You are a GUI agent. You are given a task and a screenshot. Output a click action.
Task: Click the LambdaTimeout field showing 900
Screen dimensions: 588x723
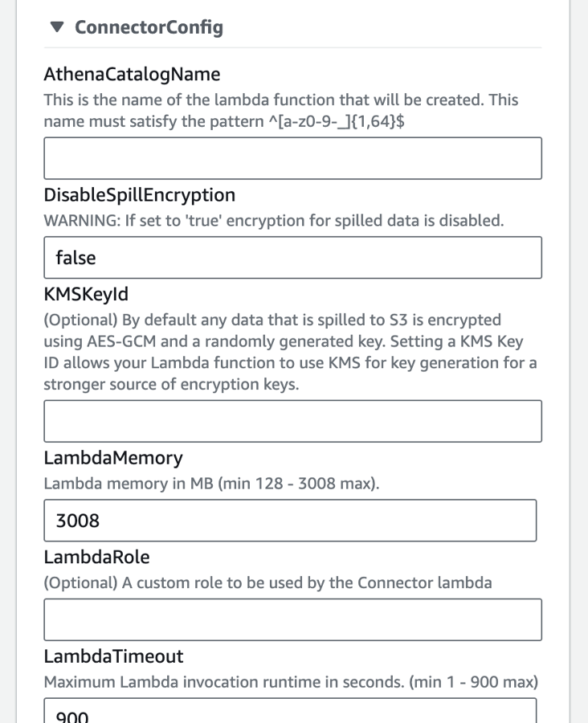pyautogui.click(x=290, y=711)
